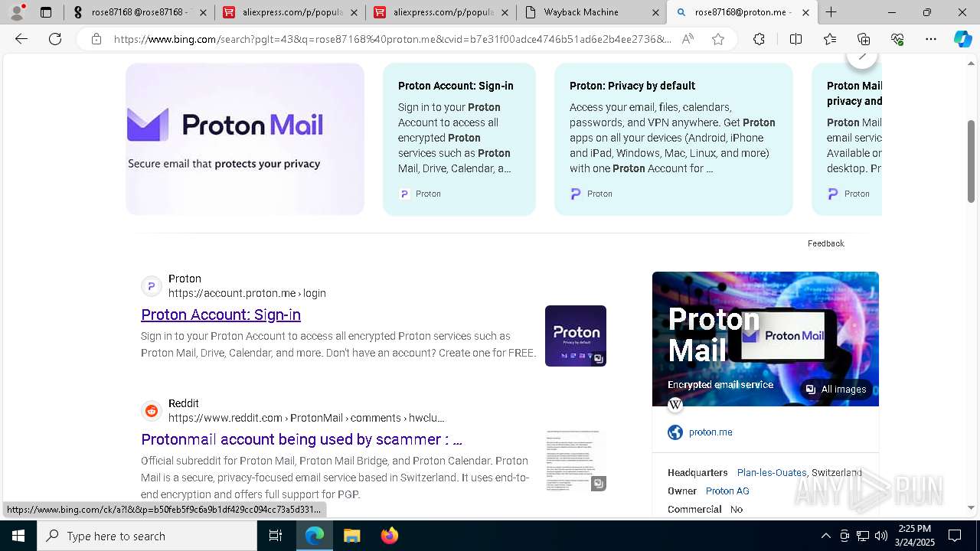View site information lock icon
980x551 pixels.
tap(96, 39)
